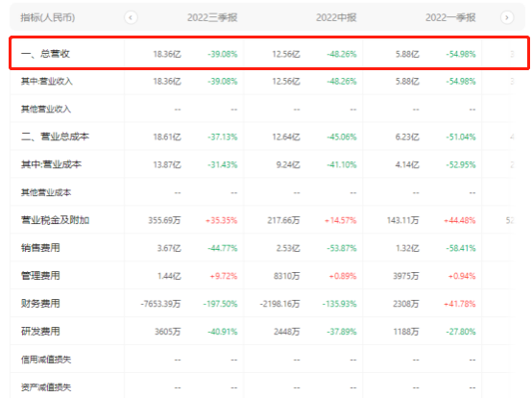Click the 18.36亿 total revenue value
The width and height of the screenshot is (532, 398).
tap(167, 54)
